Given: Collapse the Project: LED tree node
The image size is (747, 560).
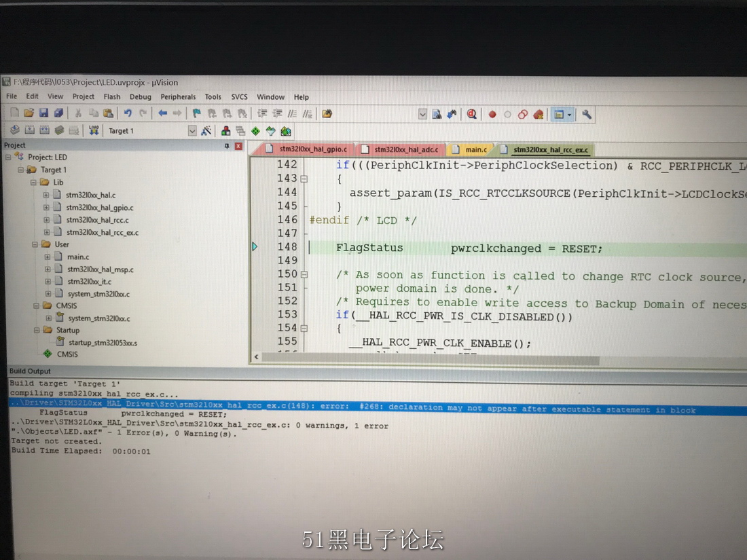Looking at the screenshot, I should click(8, 157).
